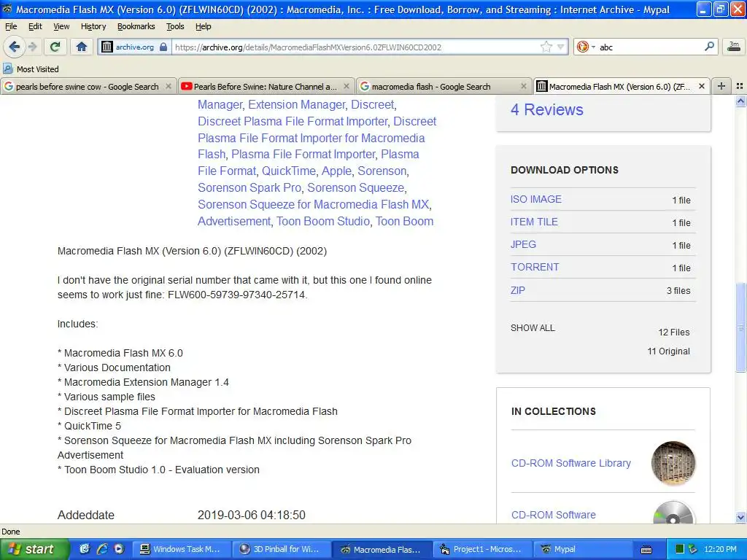Click the archive.org site identity badge

(x=135, y=47)
